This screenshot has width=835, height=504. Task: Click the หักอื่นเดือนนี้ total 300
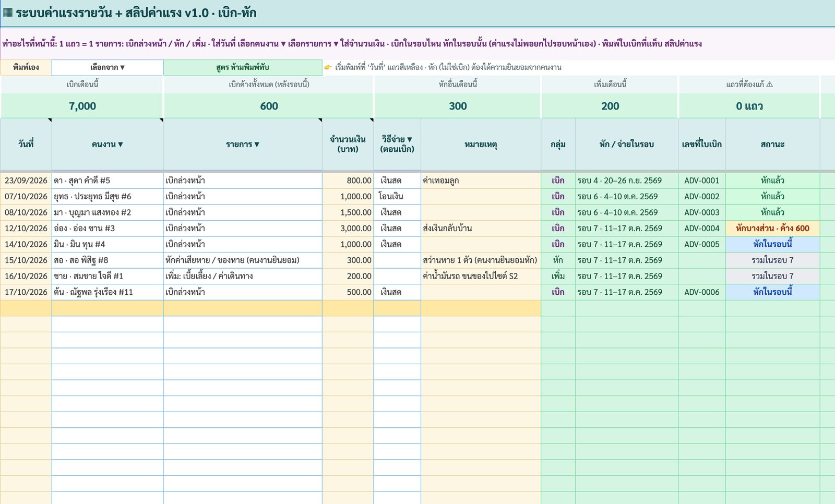[x=458, y=106]
